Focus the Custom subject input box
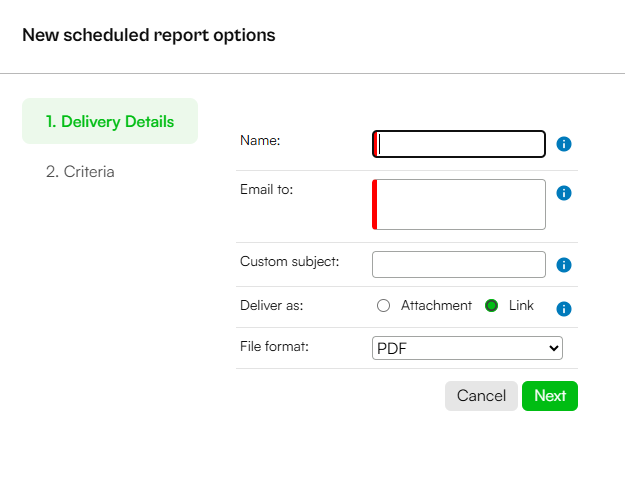This screenshot has height=478, width=625. 459,264
